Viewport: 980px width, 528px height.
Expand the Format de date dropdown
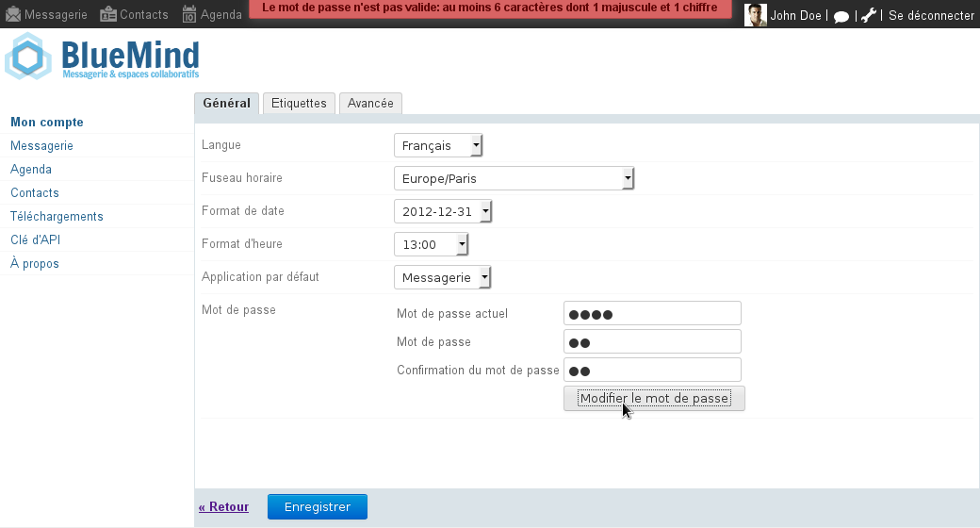(443, 211)
